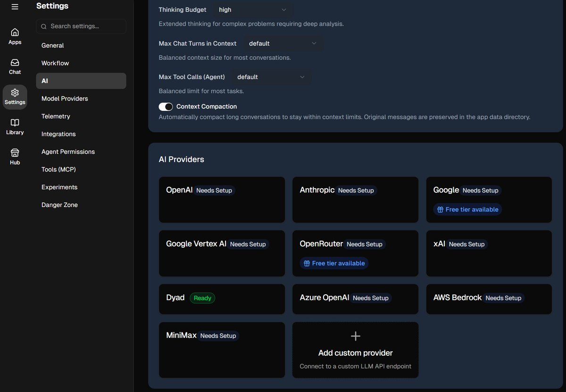The width and height of the screenshot is (566, 392).
Task: Open the OpenRouter provider card
Action: tap(355, 253)
